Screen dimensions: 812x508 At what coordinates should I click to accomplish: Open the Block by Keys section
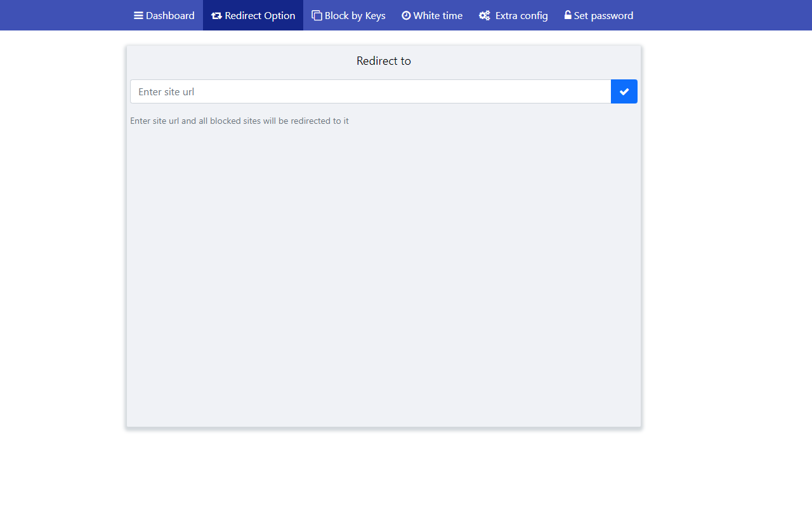348,15
